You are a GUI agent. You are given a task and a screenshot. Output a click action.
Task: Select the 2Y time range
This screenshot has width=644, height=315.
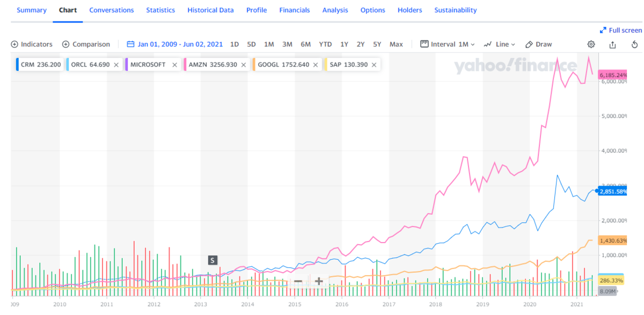point(361,45)
